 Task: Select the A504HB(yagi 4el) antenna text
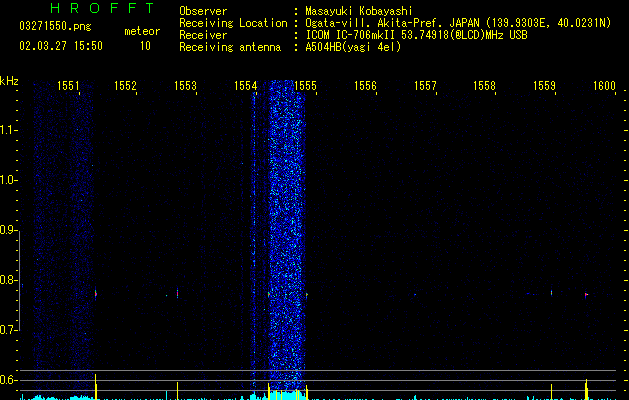point(353,47)
